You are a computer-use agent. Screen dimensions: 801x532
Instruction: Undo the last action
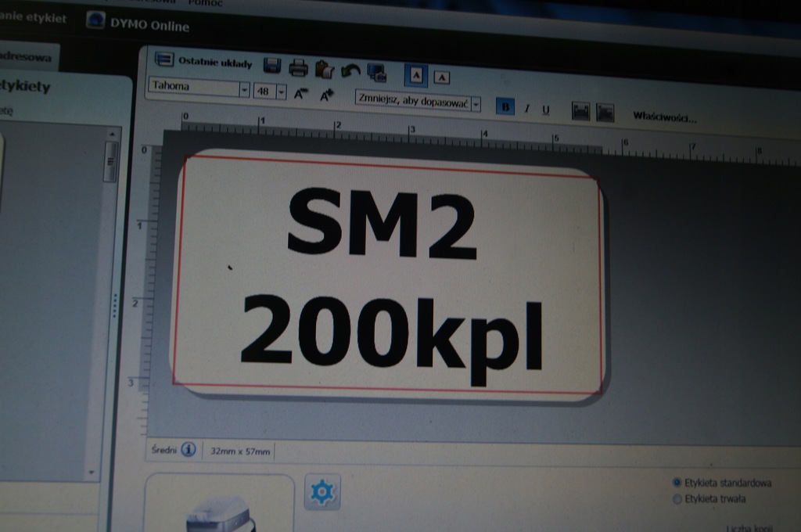click(x=349, y=72)
